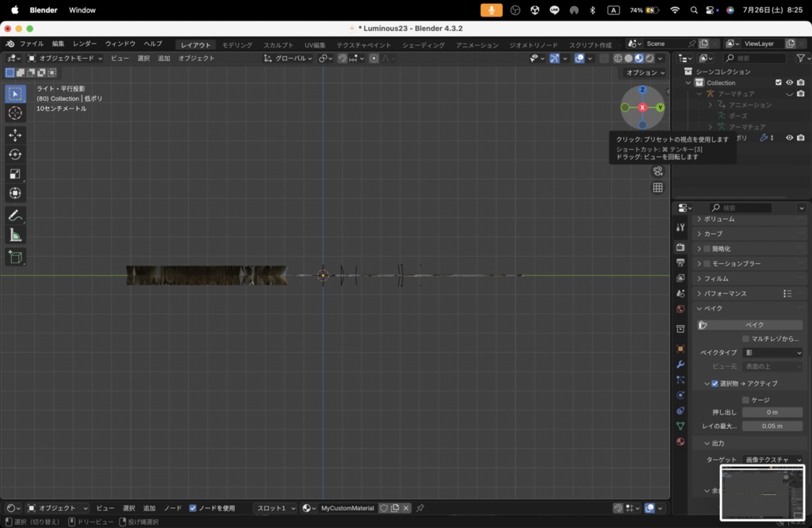
Task: Hide Collection in viewport with eye icon
Action: click(789, 82)
